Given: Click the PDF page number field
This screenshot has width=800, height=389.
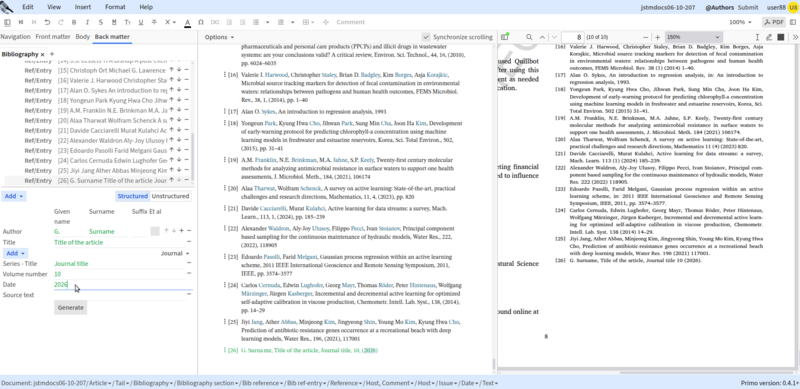Looking at the screenshot, I should click(x=572, y=37).
